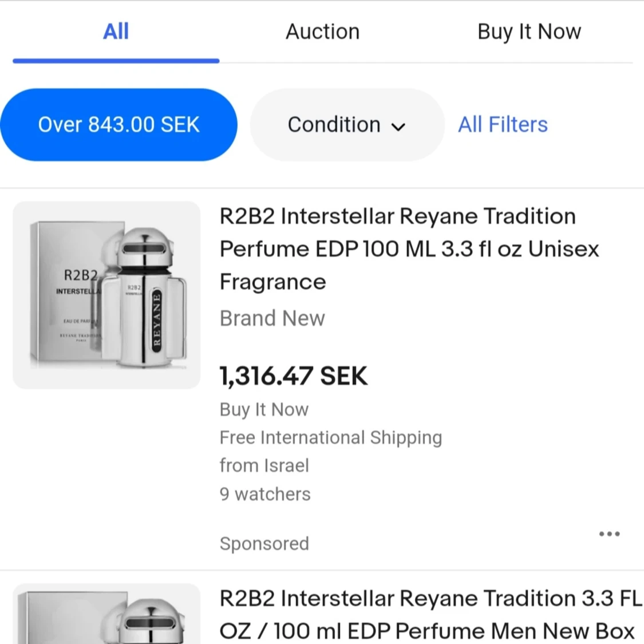Click the 9 watchers label
The image size is (644, 644).
click(x=264, y=494)
